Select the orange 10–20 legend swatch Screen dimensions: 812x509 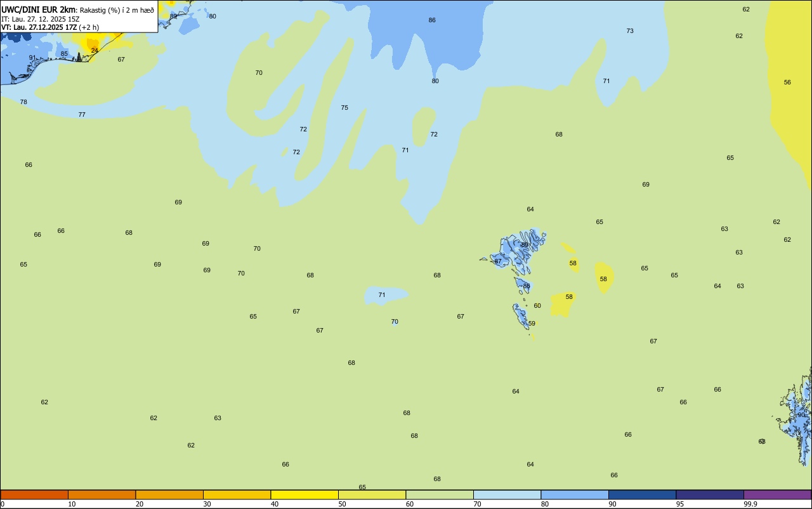(101, 494)
